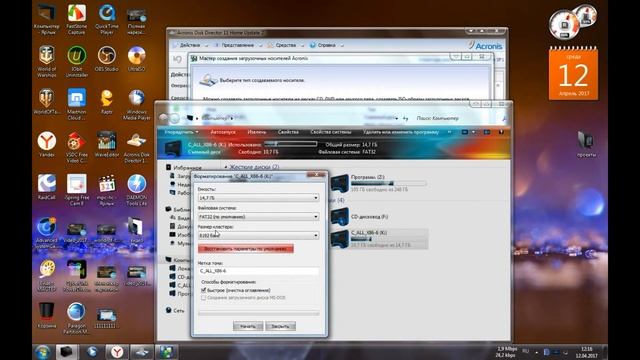Open OBS Studio desktop shortcut
This screenshot has width=640, height=360.
pos(107,59)
